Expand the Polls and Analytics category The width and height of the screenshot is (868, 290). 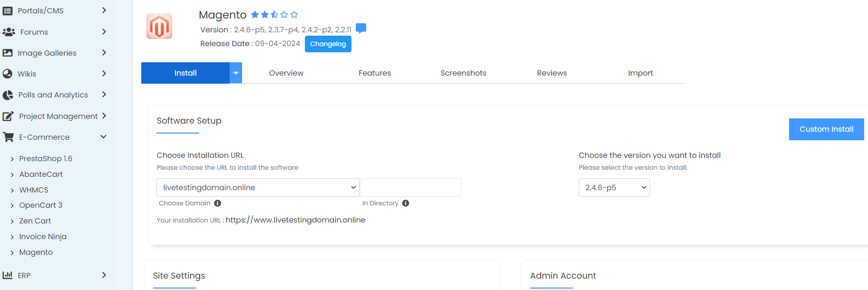pyautogui.click(x=104, y=95)
